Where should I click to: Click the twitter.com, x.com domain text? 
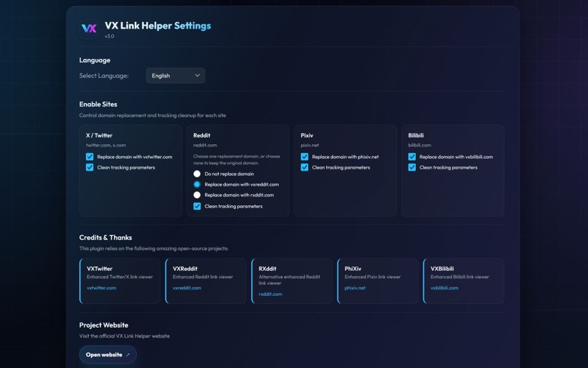pyautogui.click(x=106, y=145)
